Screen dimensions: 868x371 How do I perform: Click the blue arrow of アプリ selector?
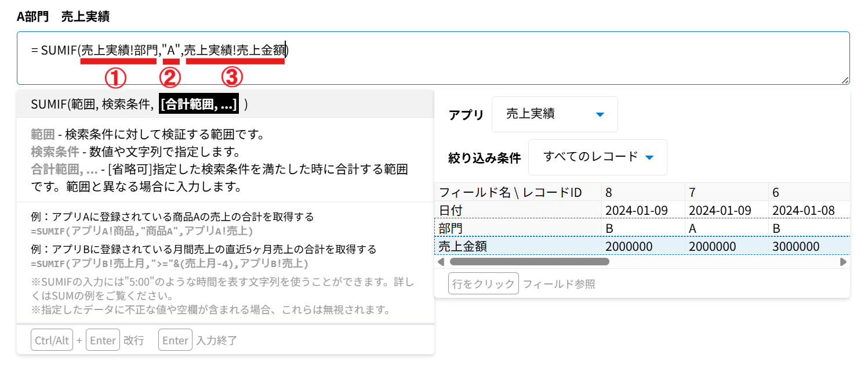600,114
